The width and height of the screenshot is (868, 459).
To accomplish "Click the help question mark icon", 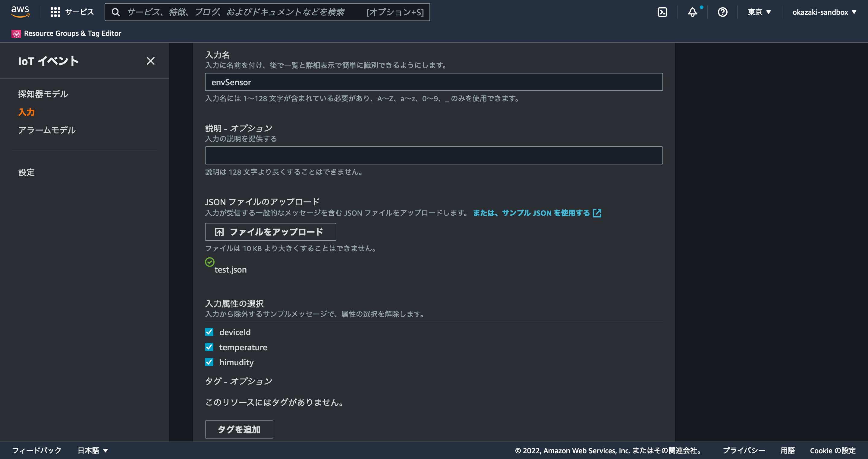I will [722, 12].
